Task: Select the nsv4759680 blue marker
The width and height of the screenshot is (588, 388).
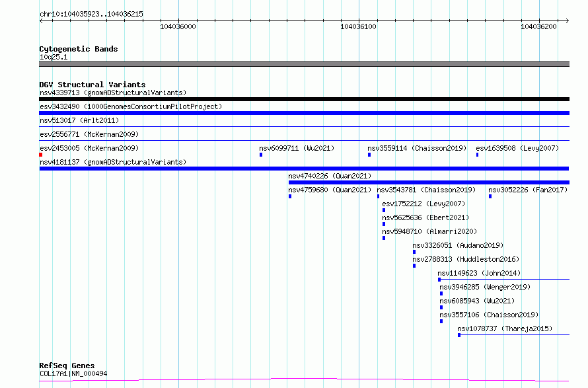Action: [x=290, y=196]
